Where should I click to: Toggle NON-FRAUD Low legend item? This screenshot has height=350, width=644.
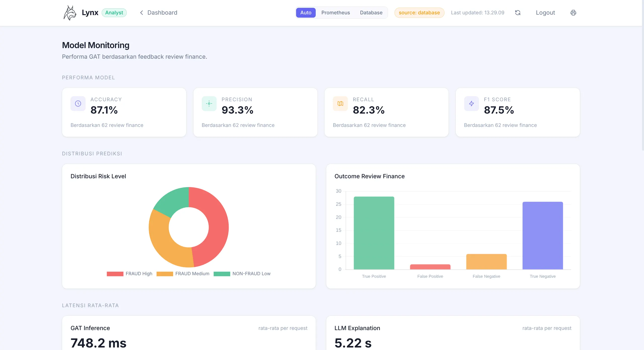(242, 274)
